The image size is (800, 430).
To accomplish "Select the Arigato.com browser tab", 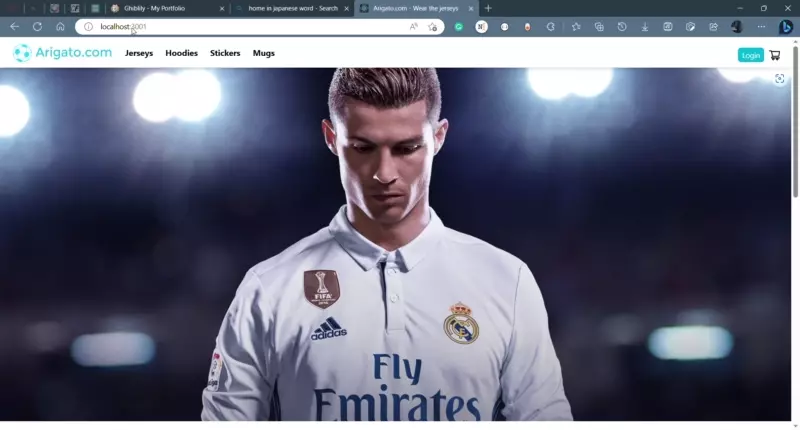I will pos(414,8).
